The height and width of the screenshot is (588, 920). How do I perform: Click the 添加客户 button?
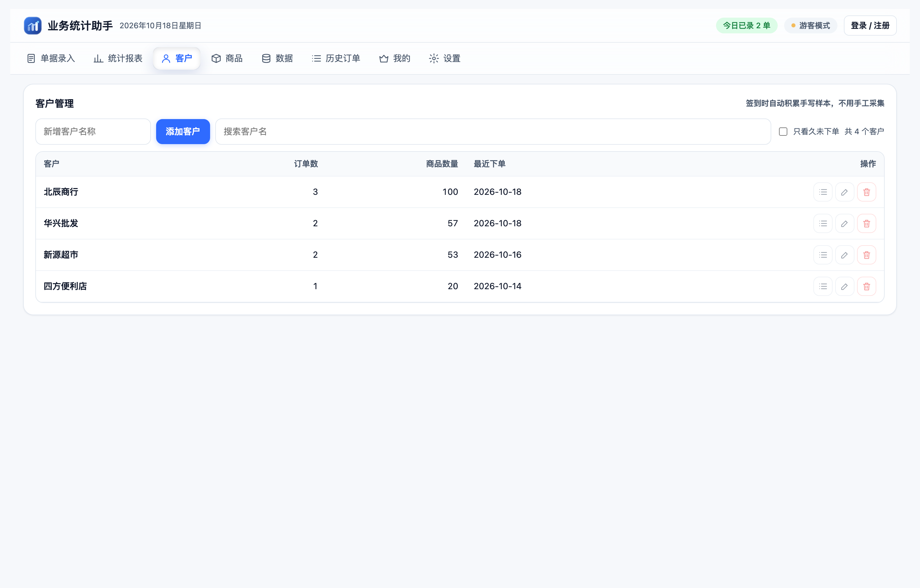(x=183, y=132)
